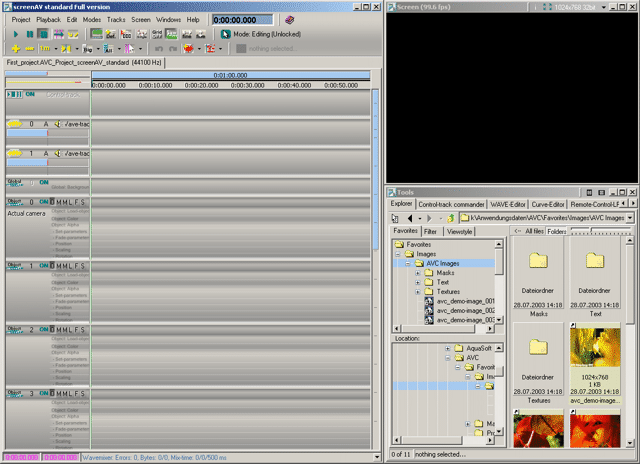Click the green screen layout toolbar icon
This screenshot has height=464, width=640.
(96, 34)
